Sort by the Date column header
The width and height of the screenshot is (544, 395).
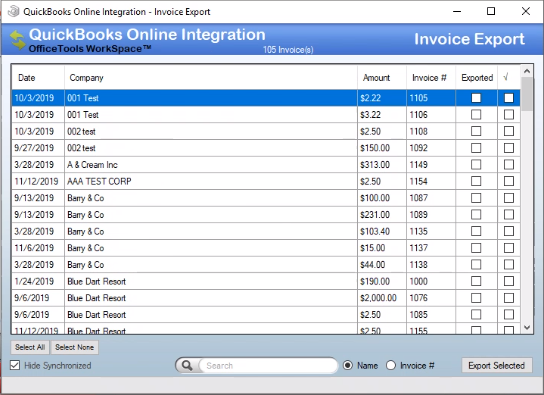coord(38,78)
